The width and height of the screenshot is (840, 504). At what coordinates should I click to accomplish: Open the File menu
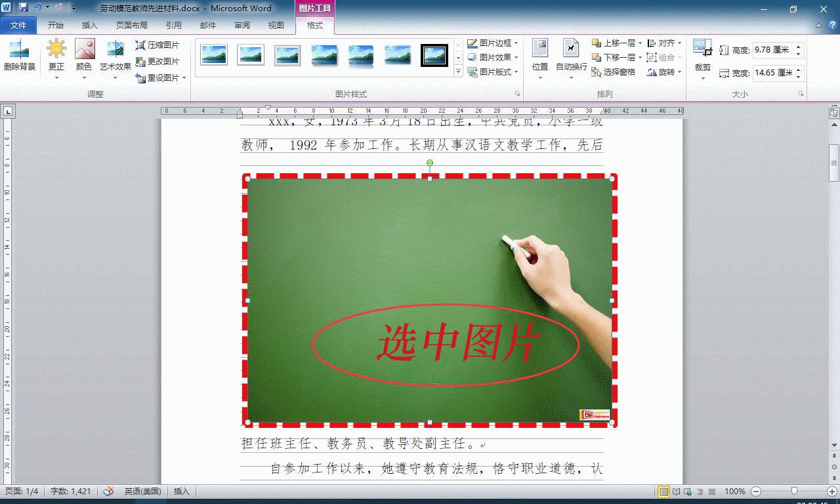19,25
